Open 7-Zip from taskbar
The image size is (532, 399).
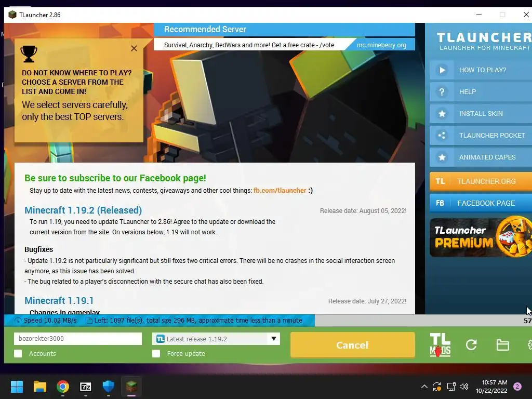coord(86,387)
